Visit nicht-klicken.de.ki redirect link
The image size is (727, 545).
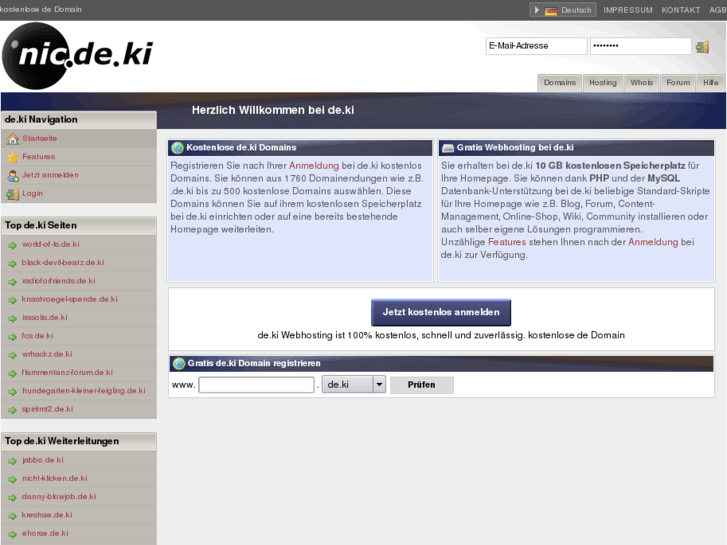click(x=55, y=478)
